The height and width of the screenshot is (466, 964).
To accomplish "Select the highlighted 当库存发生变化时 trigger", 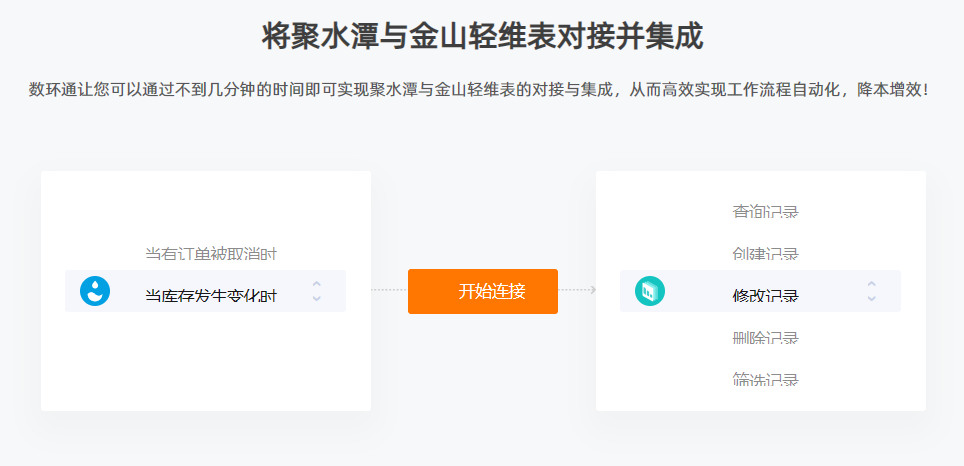I will pos(205,291).
